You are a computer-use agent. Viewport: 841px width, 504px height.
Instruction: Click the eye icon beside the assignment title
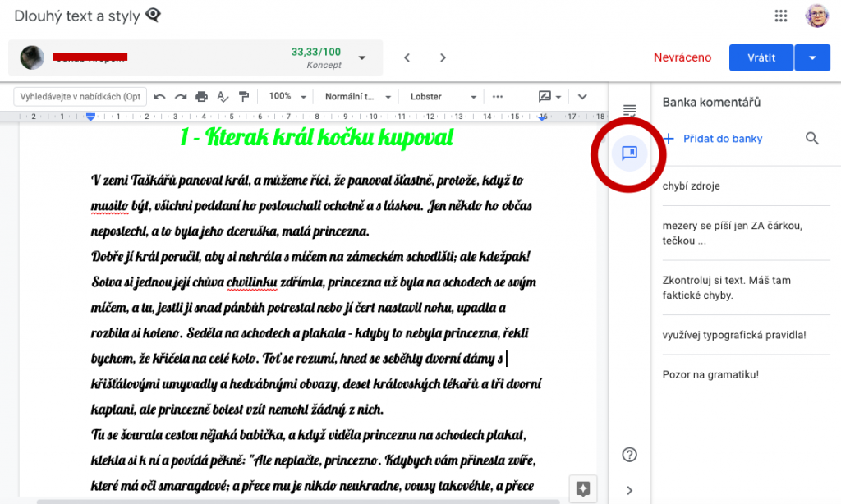point(154,15)
